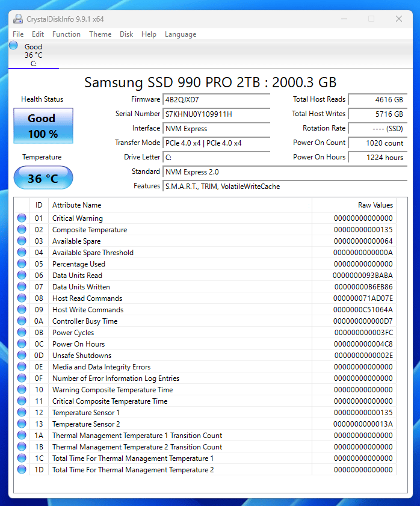Click status orb for attribute 1C row
Image resolution: width=420 pixels, height=506 pixels.
22,458
